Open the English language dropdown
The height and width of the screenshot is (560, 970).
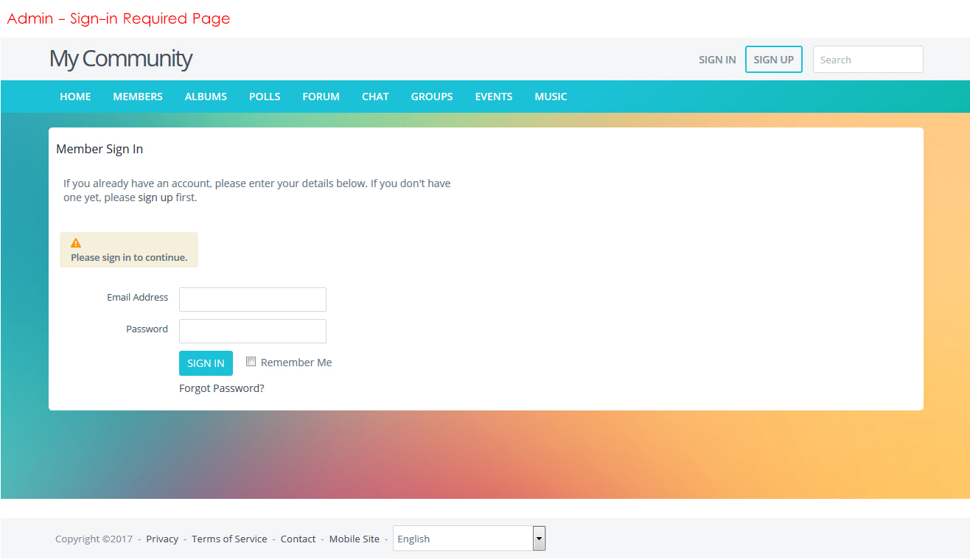click(x=469, y=539)
